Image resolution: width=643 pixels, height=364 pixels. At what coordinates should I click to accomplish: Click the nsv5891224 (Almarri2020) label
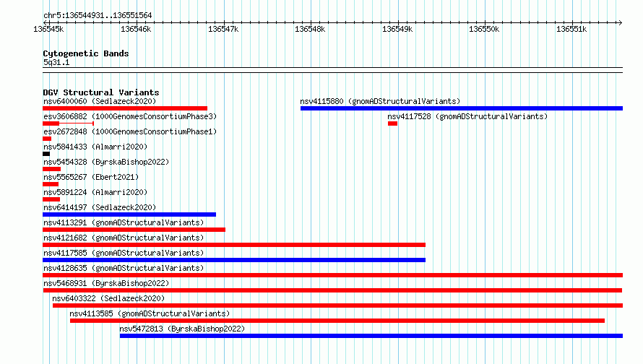[95, 192]
